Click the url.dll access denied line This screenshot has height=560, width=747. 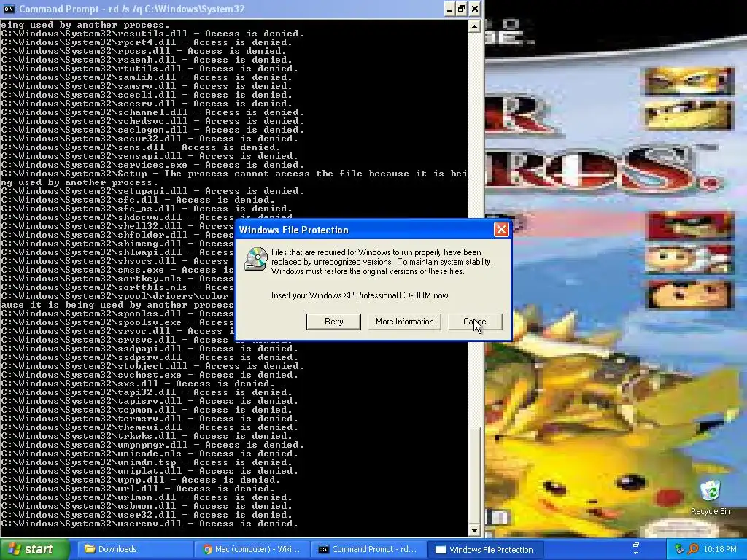138,489
